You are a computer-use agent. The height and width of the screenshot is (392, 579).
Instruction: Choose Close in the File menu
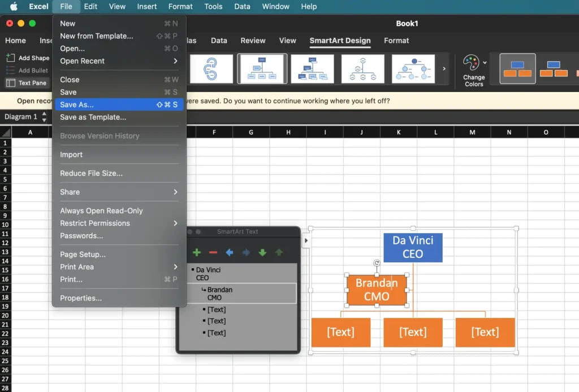[x=119, y=79]
